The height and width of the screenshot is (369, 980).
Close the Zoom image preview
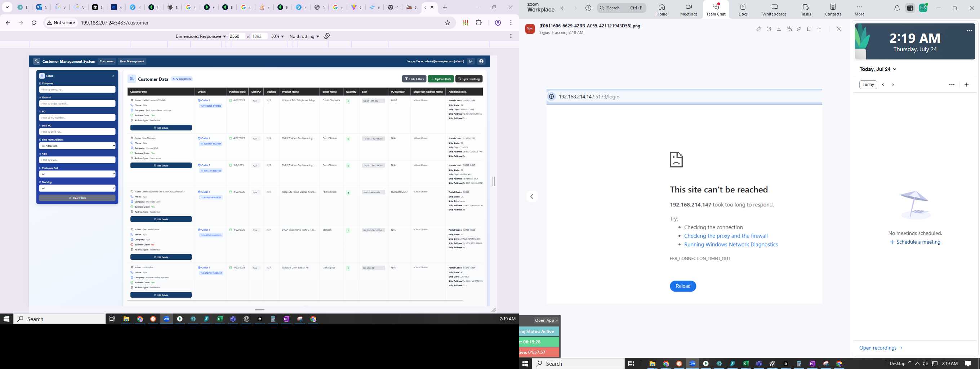tap(838, 29)
